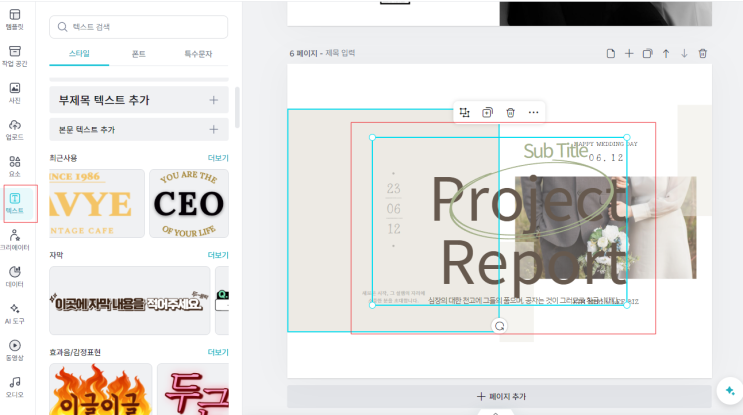Click the 06. 12 date text on canvas
This screenshot has height=415, width=743.
coord(606,158)
